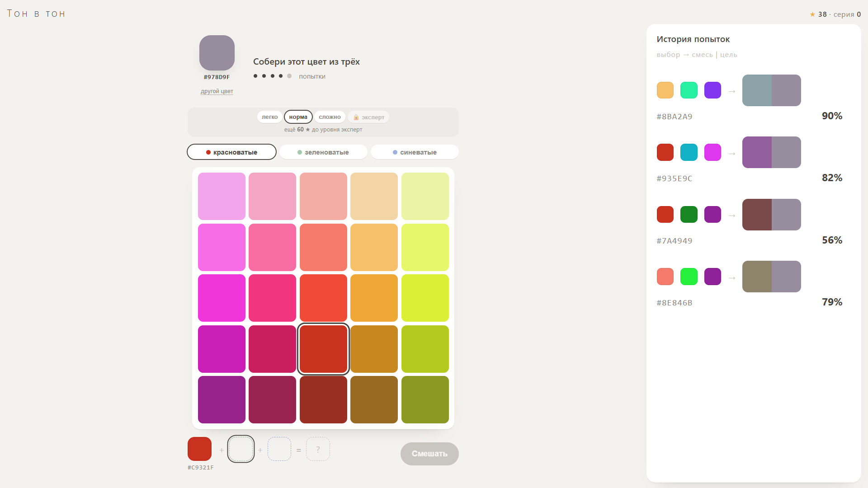868x488 pixels.
Task: Pick the pastel salmon swatch in top row
Action: (323, 197)
